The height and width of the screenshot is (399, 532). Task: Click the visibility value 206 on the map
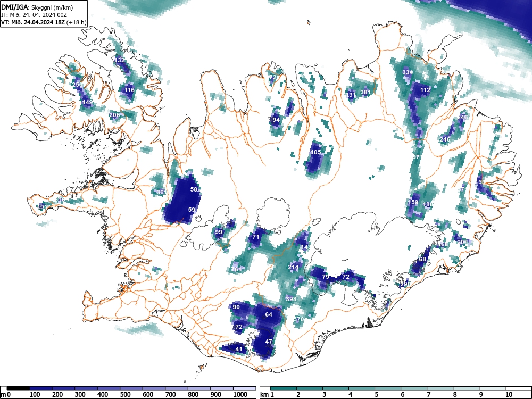coord(115,115)
